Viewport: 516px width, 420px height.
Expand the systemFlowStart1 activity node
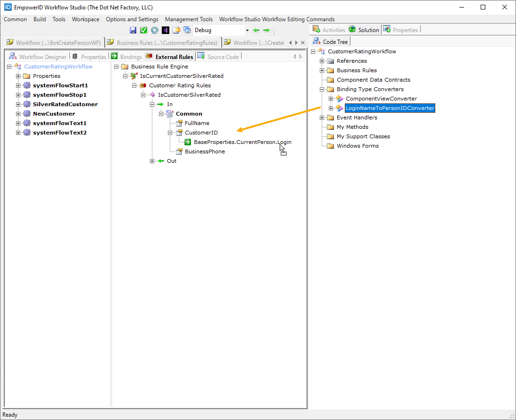(18, 85)
